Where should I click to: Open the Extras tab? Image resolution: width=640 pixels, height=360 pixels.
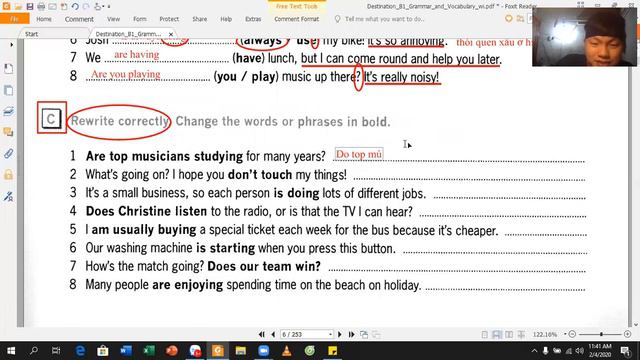coord(253,19)
